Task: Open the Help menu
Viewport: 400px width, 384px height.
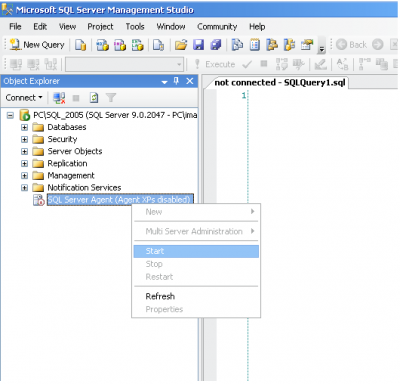Action: (257, 27)
